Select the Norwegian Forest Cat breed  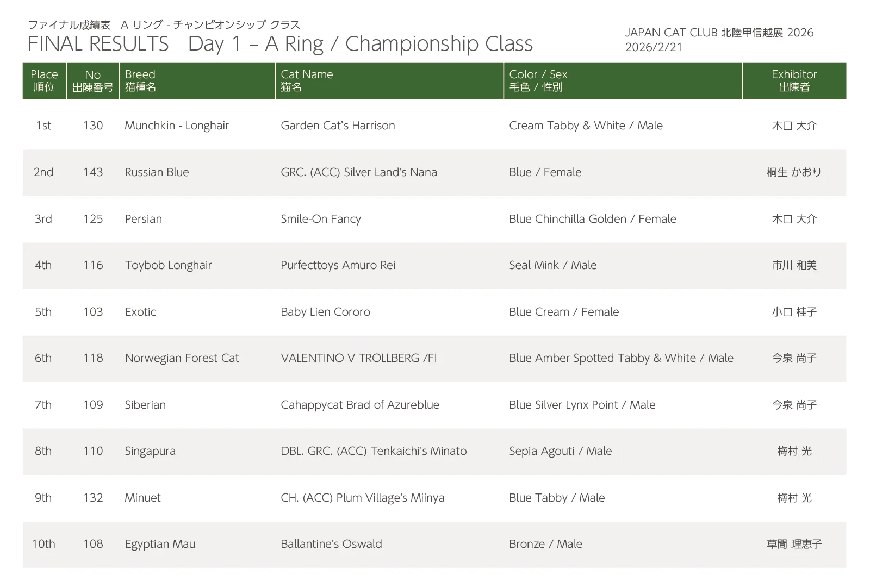tap(182, 358)
